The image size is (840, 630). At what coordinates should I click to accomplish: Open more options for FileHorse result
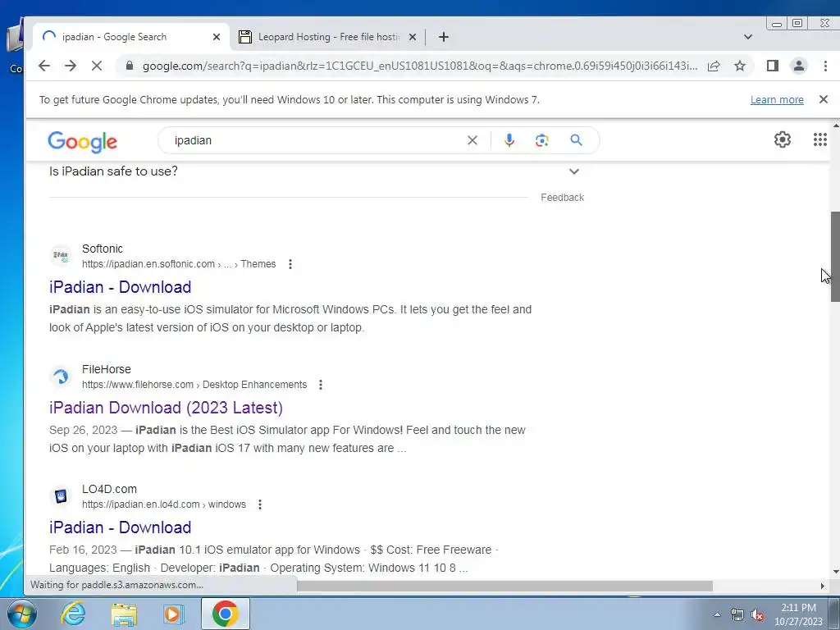point(321,385)
